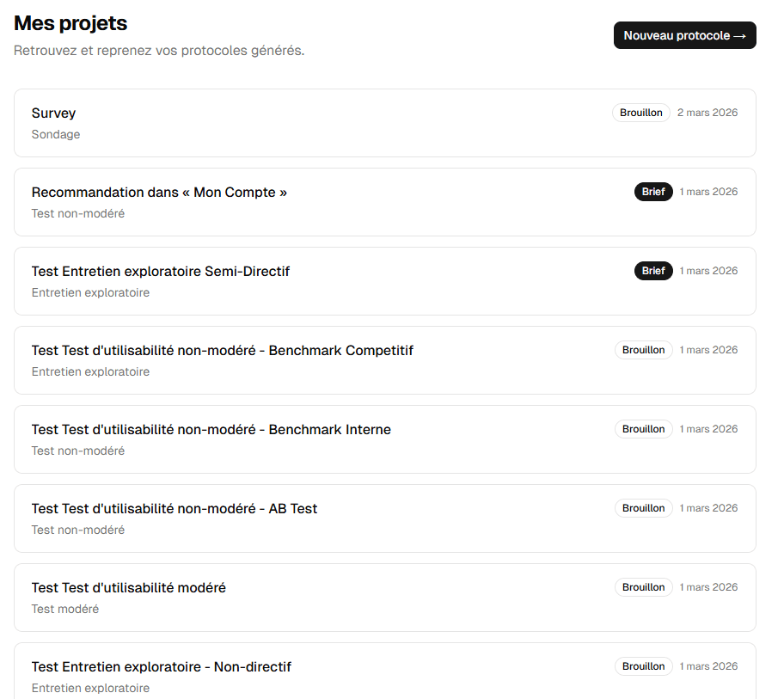Click the Brief badge on Semi-Directif project
The width and height of the screenshot is (784, 699).
(653, 270)
